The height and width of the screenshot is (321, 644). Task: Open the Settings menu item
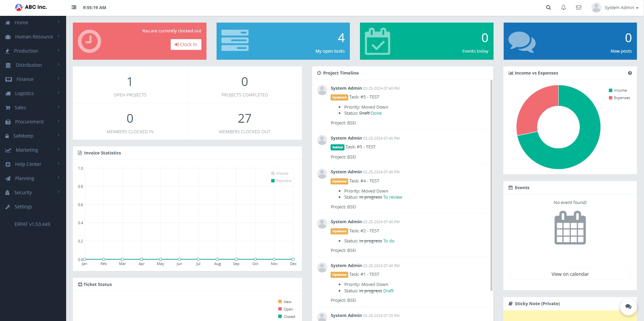tap(33, 207)
